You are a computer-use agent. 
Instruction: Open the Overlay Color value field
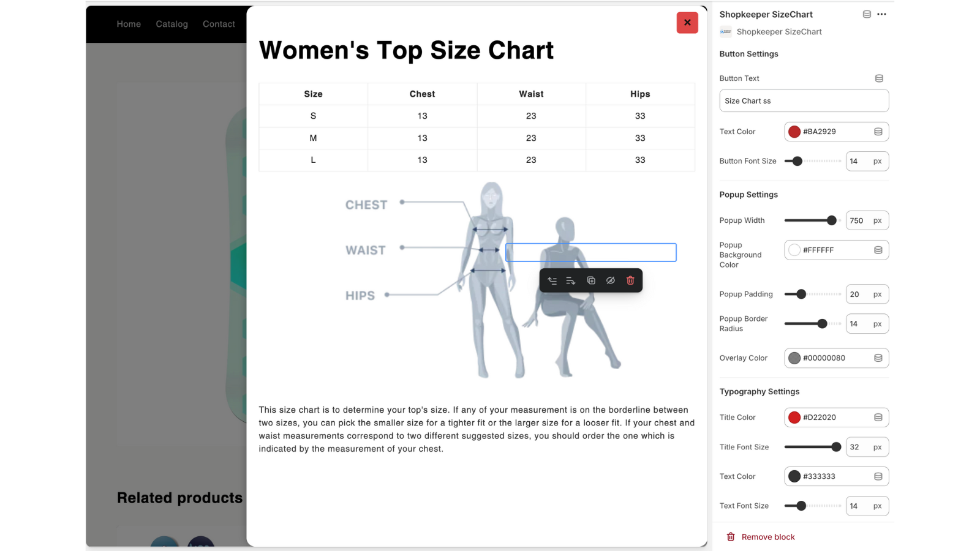(824, 358)
